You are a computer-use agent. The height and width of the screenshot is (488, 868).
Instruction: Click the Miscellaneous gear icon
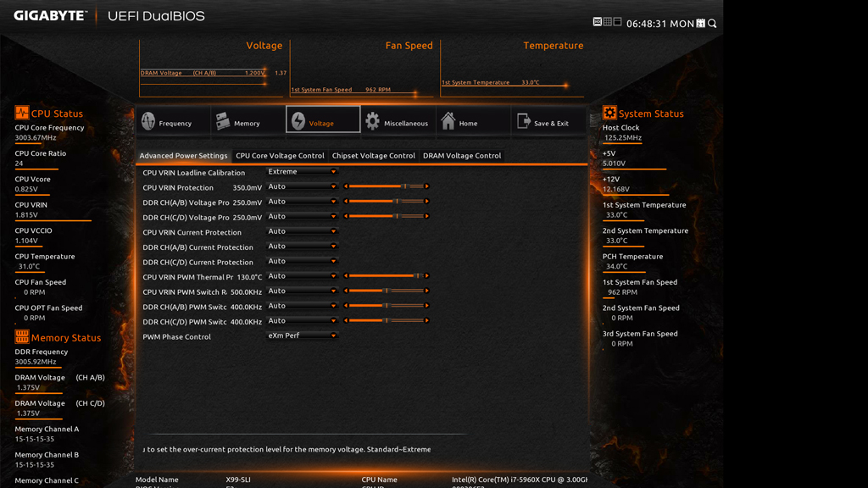372,122
